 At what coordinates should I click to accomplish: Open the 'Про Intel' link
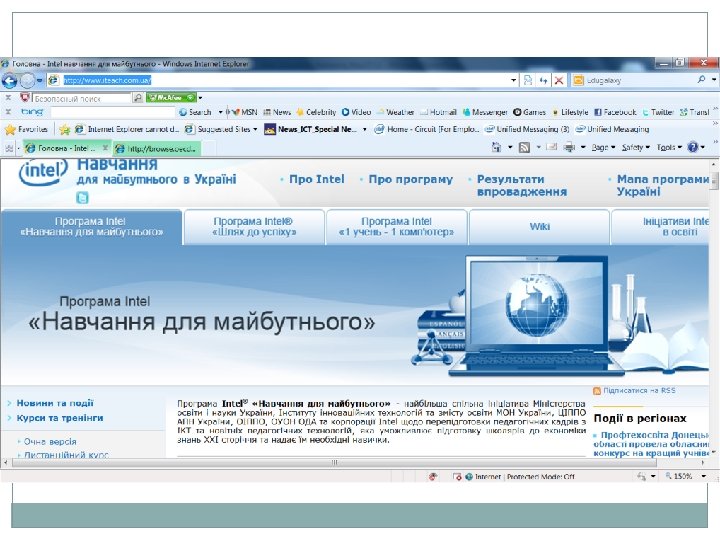(x=316, y=179)
